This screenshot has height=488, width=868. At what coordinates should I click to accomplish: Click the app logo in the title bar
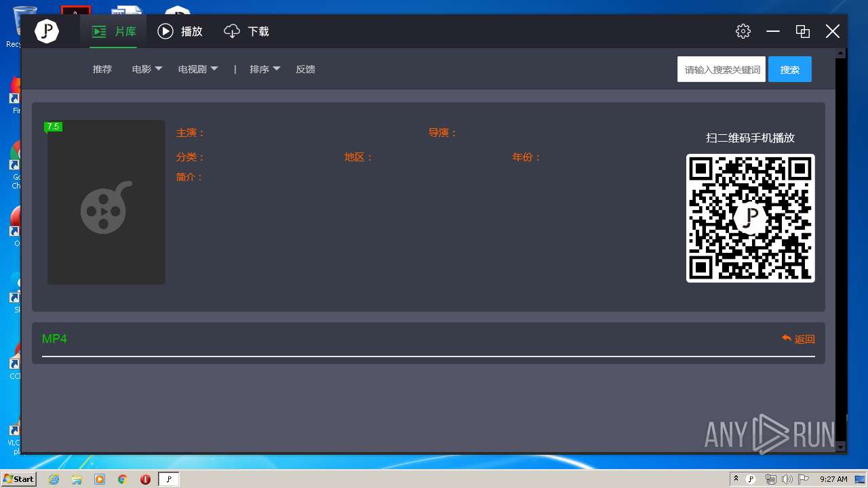click(x=47, y=31)
